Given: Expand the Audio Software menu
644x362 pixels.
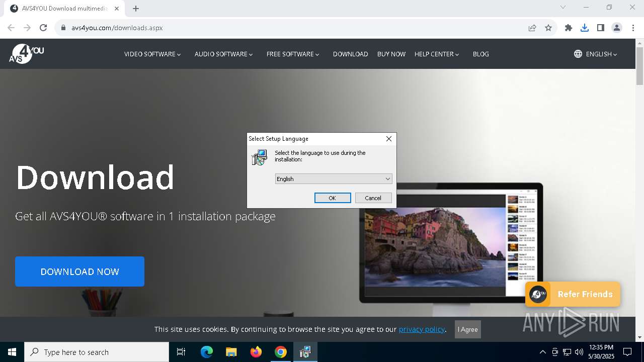Looking at the screenshot, I should click(224, 54).
